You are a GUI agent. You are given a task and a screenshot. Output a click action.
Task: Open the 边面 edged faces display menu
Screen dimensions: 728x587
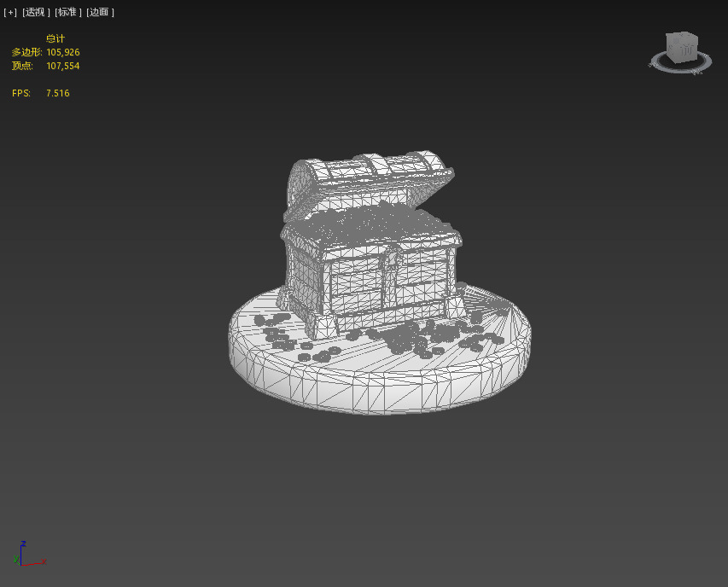[100, 13]
